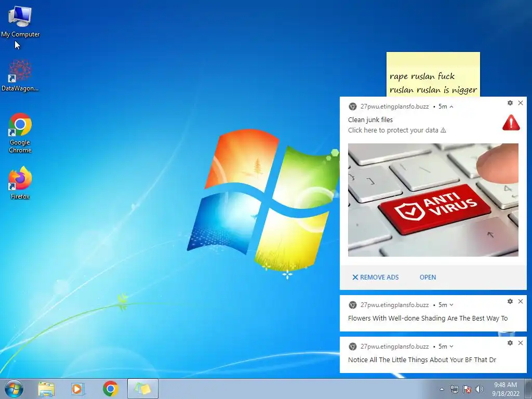Screen dimensions: 532x399
Task: Click Notice All The Little Things text
Action: [x=422, y=360]
